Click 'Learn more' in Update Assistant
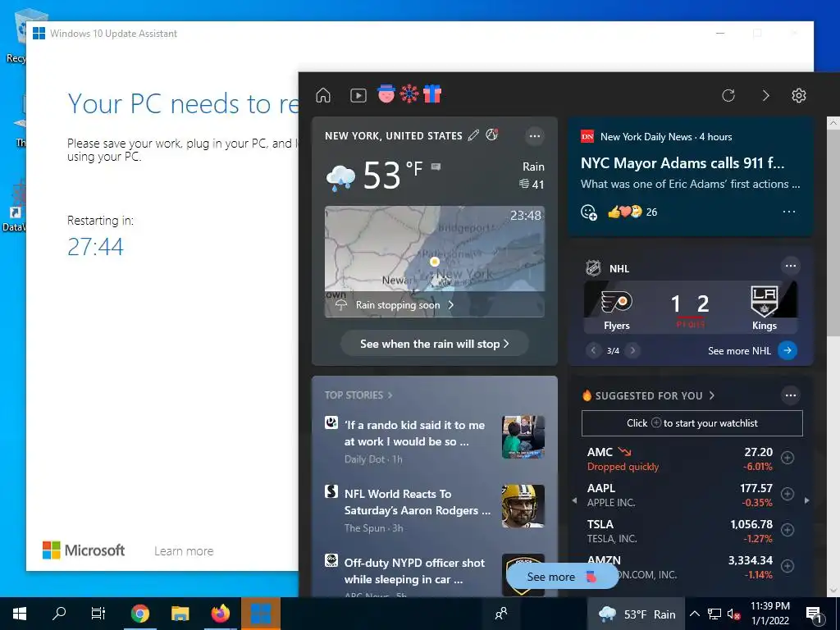The height and width of the screenshot is (630, 840). click(184, 550)
